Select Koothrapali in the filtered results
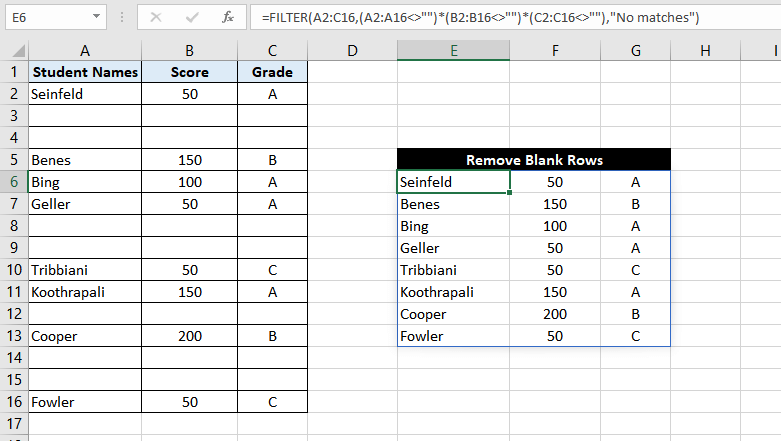 coord(453,292)
